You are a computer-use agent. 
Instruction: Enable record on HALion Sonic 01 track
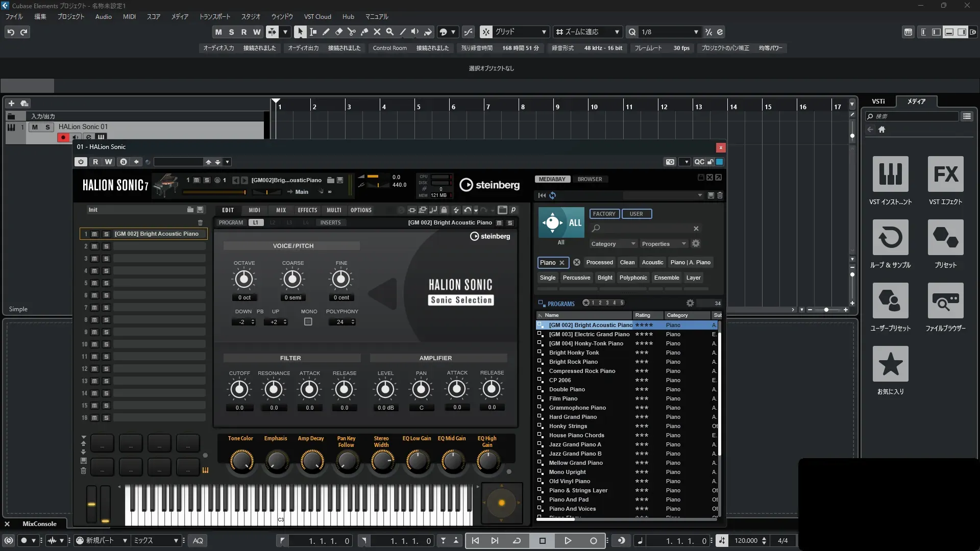[x=63, y=137]
